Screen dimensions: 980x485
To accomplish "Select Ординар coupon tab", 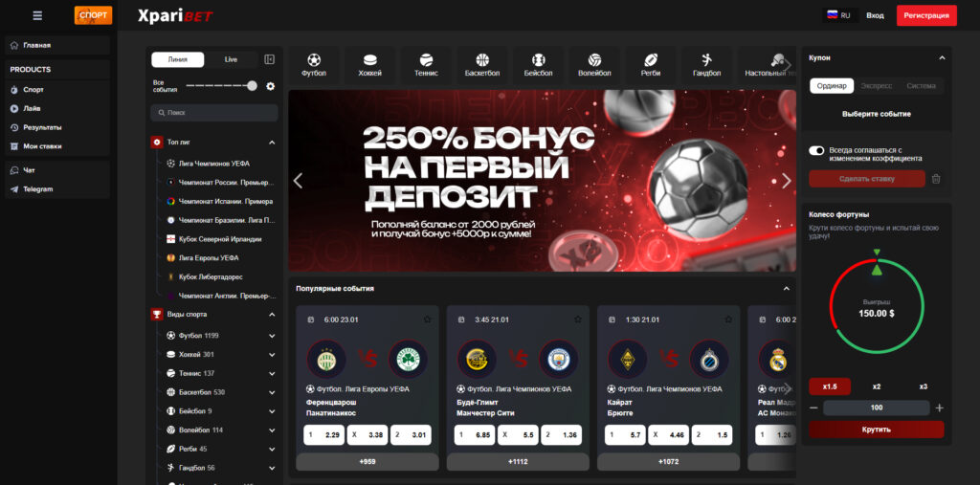I will pos(832,86).
